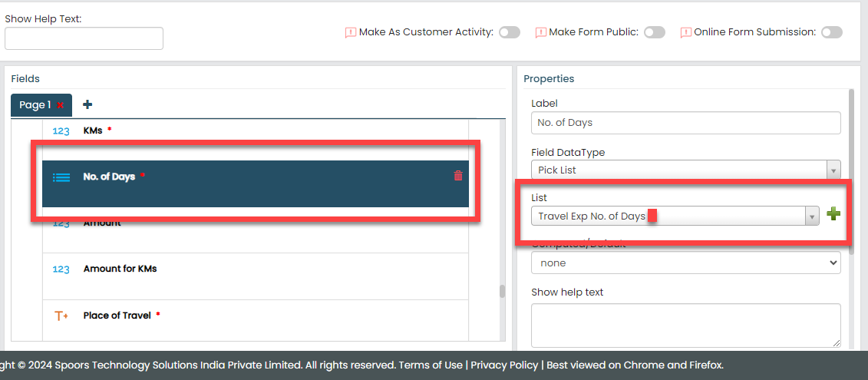Viewport: 868px width, 380px height.
Task: Click info icon beside Online Form Submission
Action: 685,32
